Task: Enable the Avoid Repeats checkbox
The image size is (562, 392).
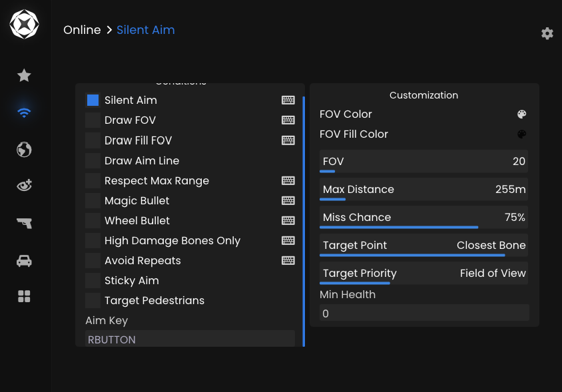Action: (x=93, y=260)
